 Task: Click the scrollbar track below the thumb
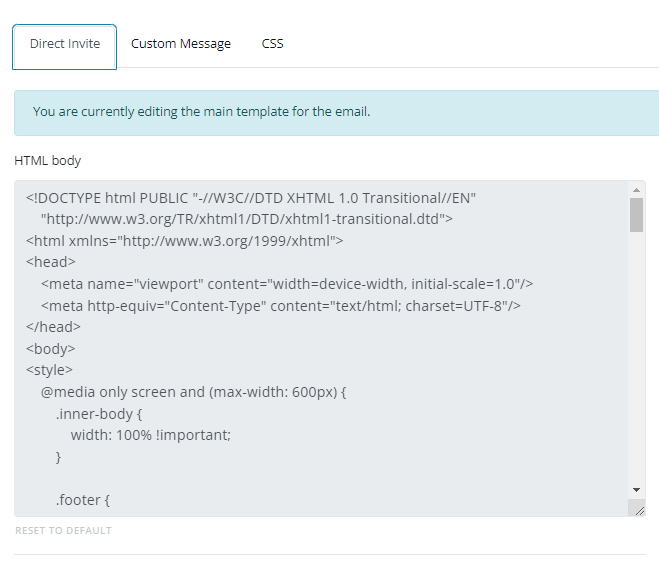636,357
